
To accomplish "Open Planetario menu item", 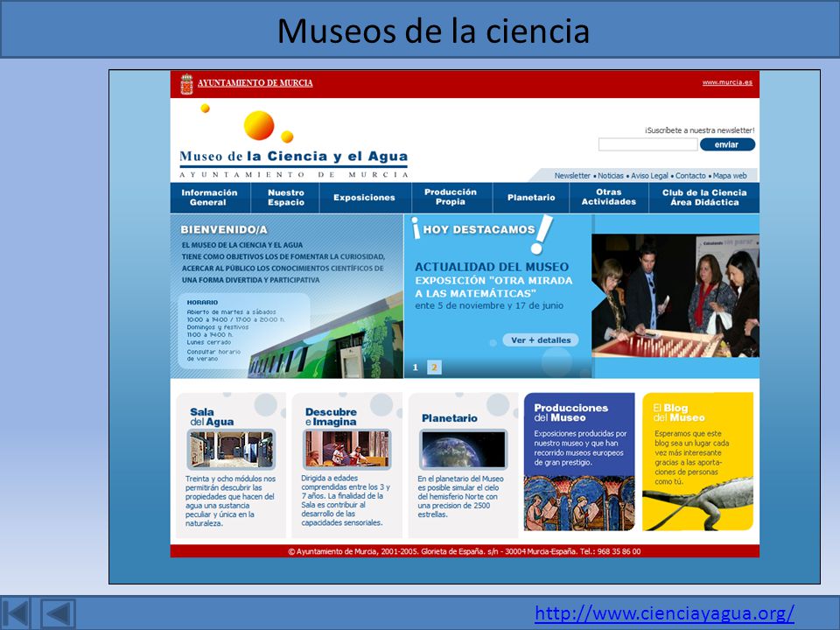I will click(531, 198).
